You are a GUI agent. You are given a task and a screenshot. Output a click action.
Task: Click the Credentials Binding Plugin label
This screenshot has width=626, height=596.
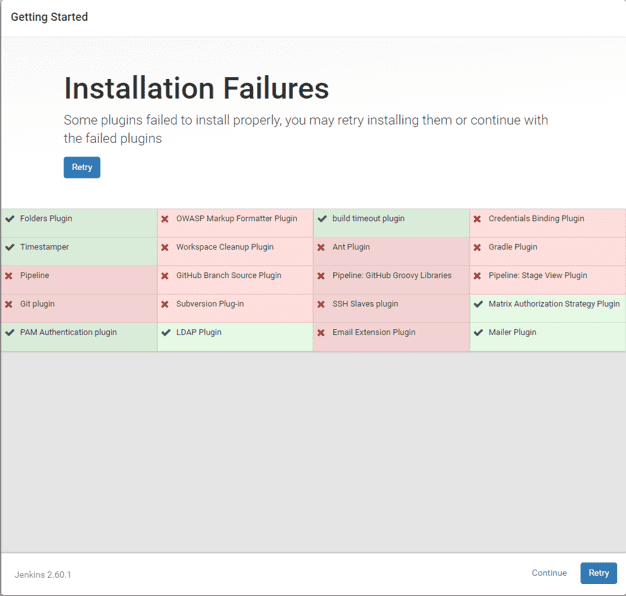tap(536, 218)
